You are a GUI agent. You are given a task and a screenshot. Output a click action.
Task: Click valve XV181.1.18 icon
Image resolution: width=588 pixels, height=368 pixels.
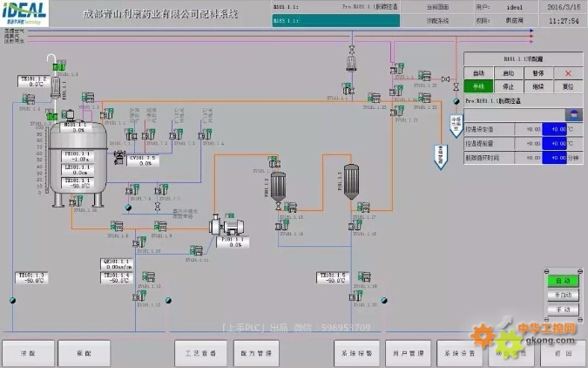pos(355,225)
